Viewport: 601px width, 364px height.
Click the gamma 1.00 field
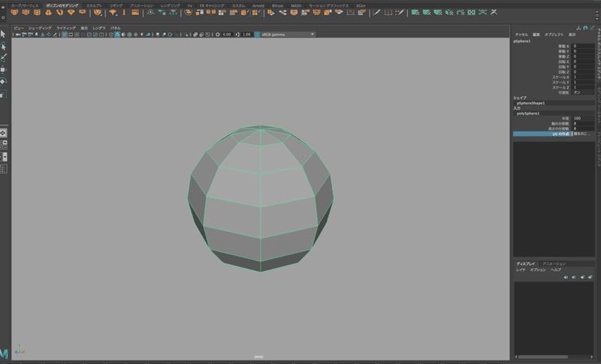pyautogui.click(x=246, y=35)
